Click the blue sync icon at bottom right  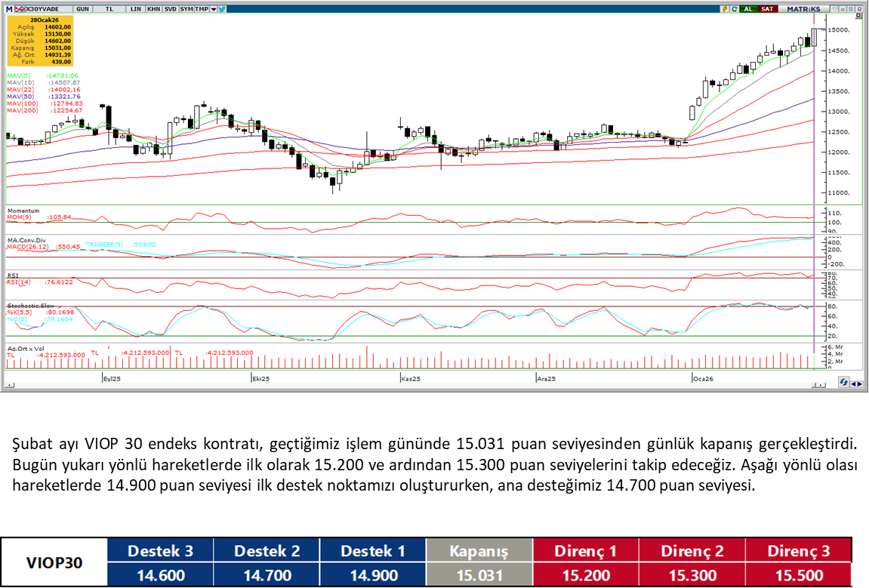(x=843, y=383)
